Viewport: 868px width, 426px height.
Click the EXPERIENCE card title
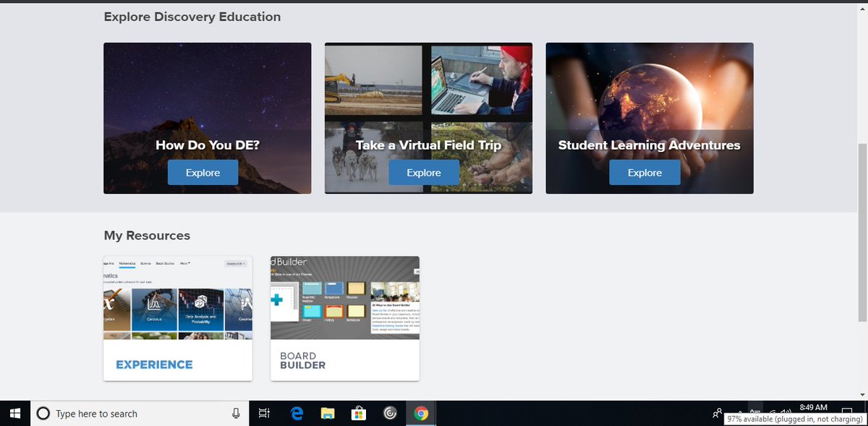(x=154, y=365)
